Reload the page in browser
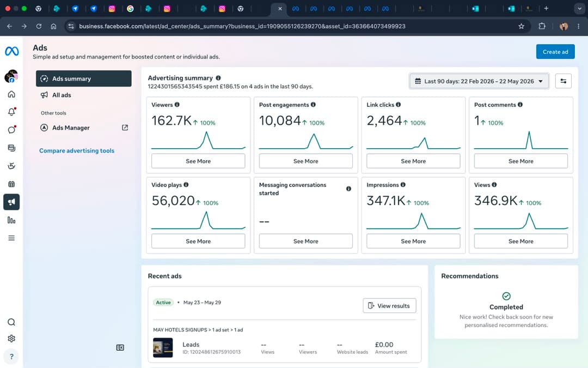The image size is (588, 368). (x=39, y=26)
